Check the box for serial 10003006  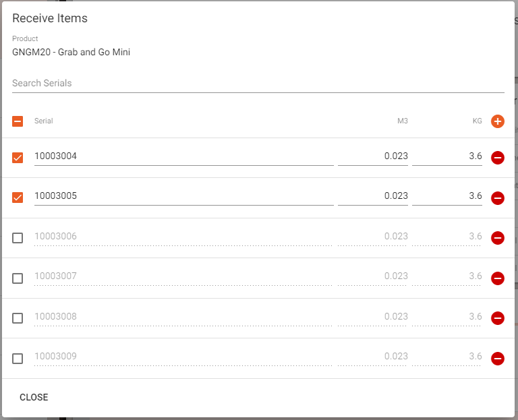click(18, 238)
